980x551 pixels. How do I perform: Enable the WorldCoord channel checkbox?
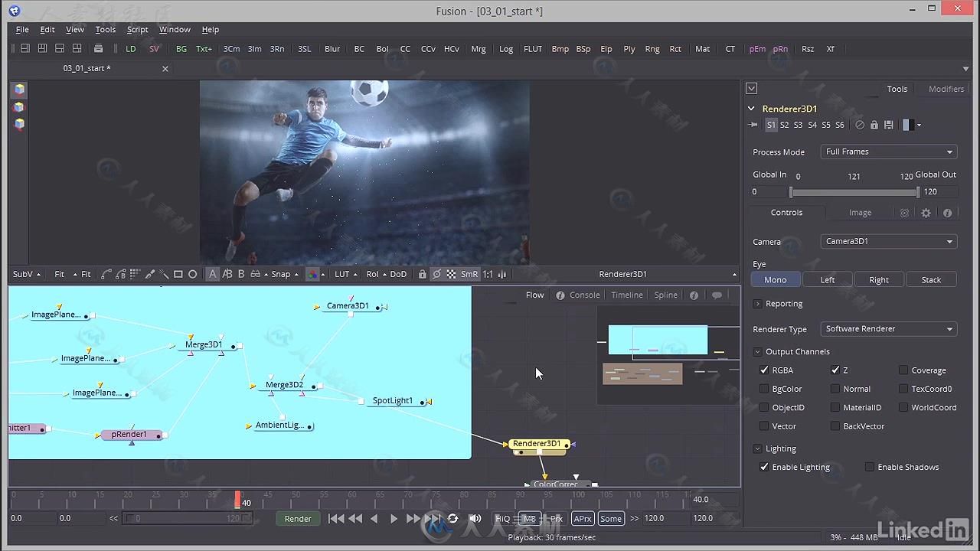coord(903,407)
